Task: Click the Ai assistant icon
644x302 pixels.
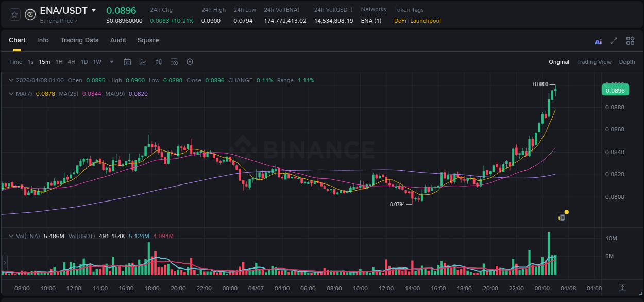Action: 598,41
